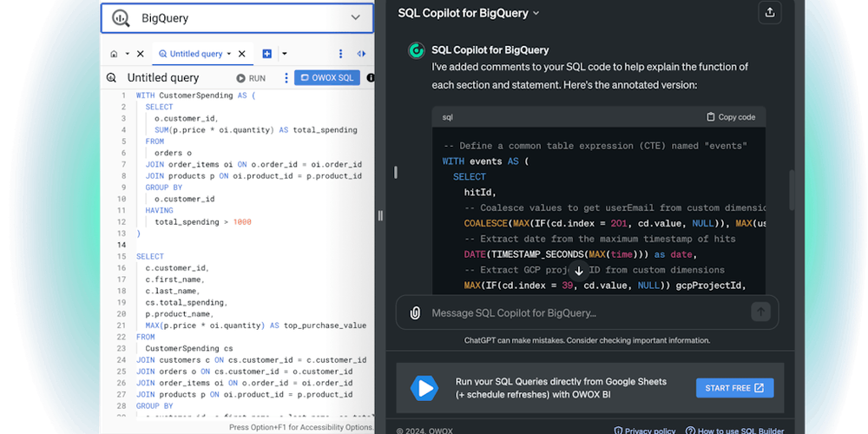Open the new-tab options dropdown arrow
Screen dimensions: 868x434
click(x=285, y=54)
